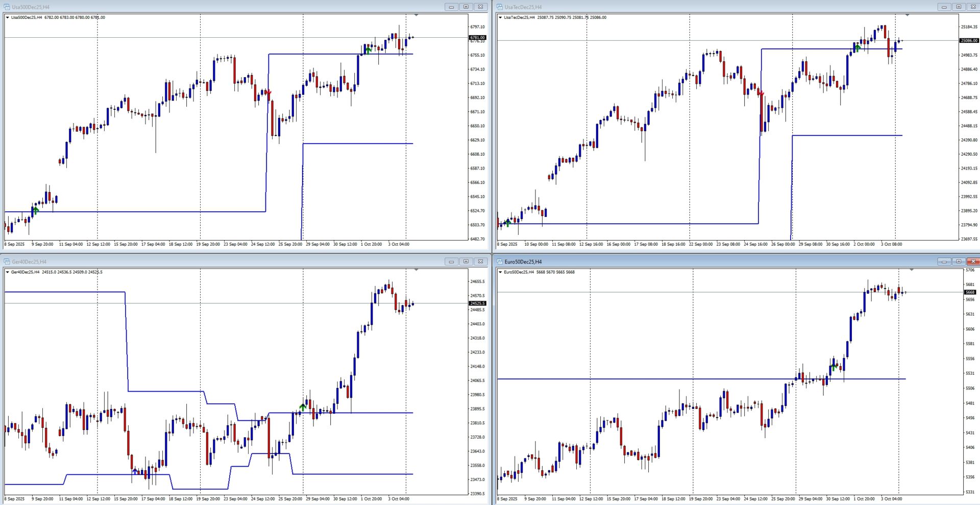Show one-click panel via Euro50Dec25,H4 triangle
Image resolution: width=980 pixels, height=505 pixels.
click(x=500, y=272)
